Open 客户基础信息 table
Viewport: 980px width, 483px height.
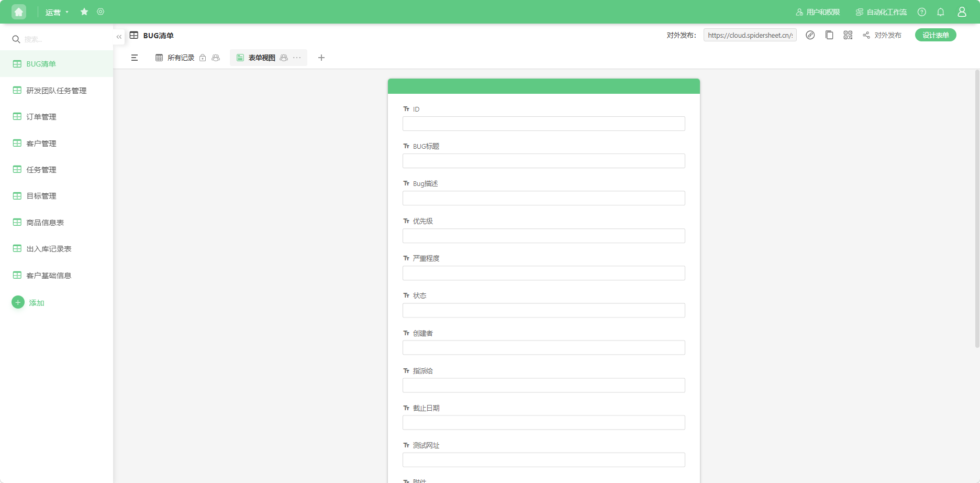coord(57,276)
